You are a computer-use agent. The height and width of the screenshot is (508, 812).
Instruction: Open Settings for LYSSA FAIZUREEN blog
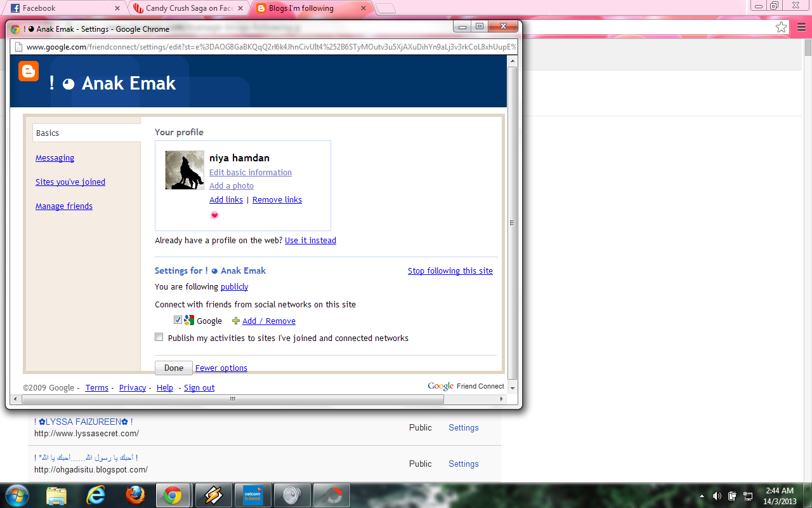coord(464,427)
